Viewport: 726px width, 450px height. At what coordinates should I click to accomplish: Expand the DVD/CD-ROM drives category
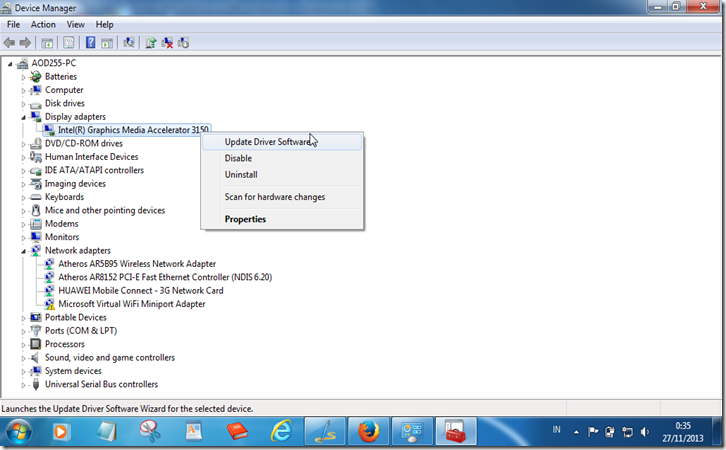[x=23, y=144]
